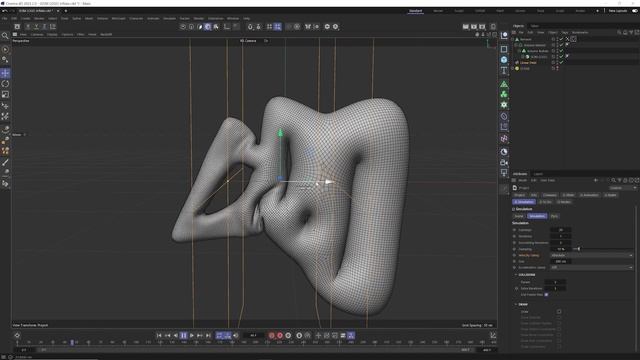Toggle red Autokeying button in timeline bar
This screenshot has width=640, height=360.
pos(280,336)
